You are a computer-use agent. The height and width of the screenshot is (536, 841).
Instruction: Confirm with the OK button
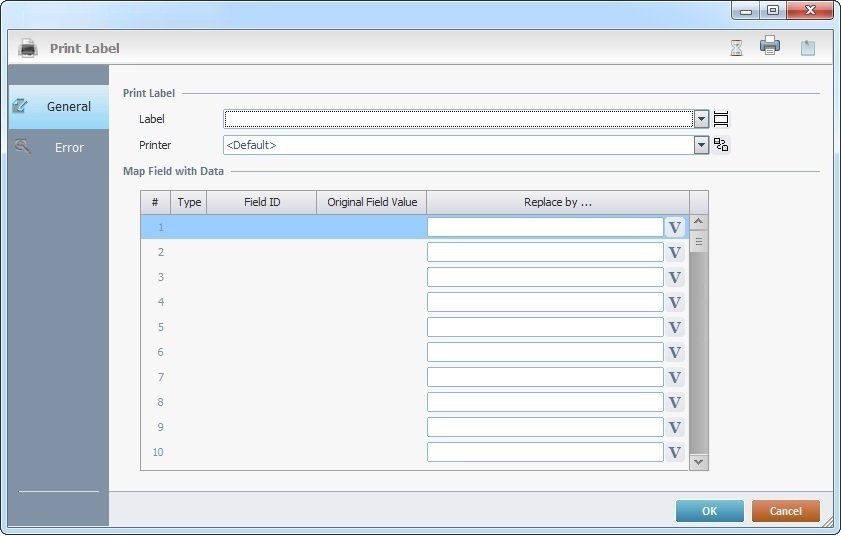709,511
